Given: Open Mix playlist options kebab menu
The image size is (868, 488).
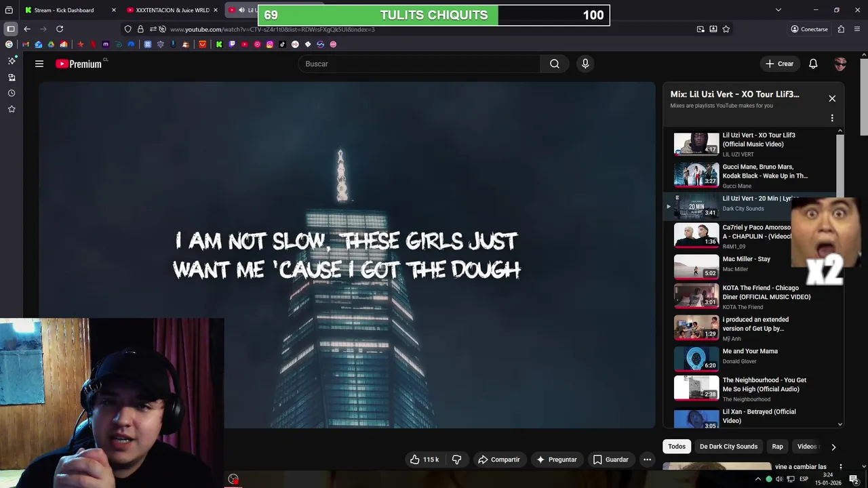Looking at the screenshot, I should tap(832, 118).
